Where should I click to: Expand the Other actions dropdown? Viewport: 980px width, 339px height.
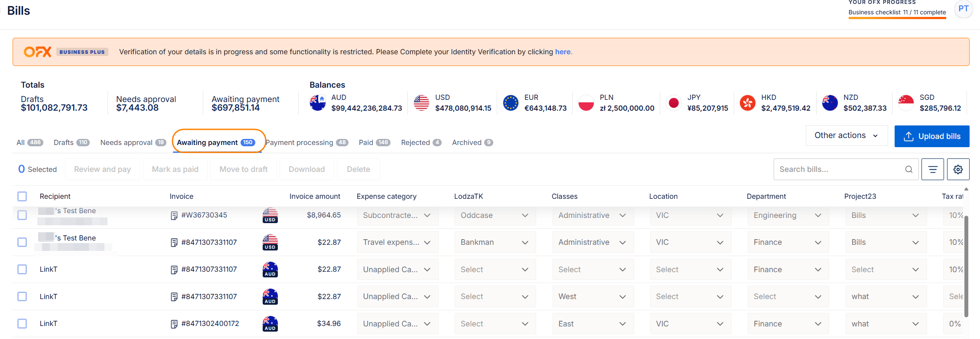tap(846, 136)
